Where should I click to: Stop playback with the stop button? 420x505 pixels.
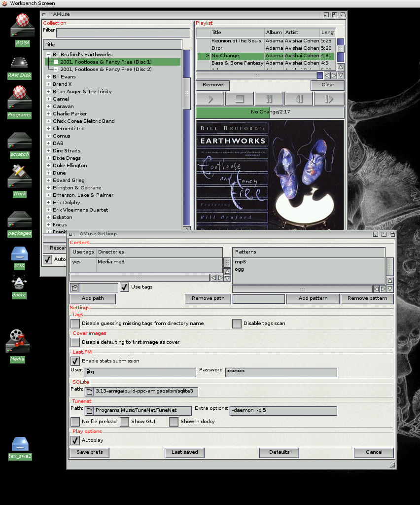coord(240,99)
